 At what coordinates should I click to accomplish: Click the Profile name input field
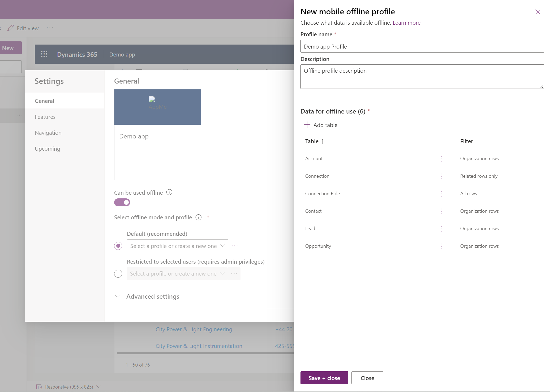click(x=422, y=46)
